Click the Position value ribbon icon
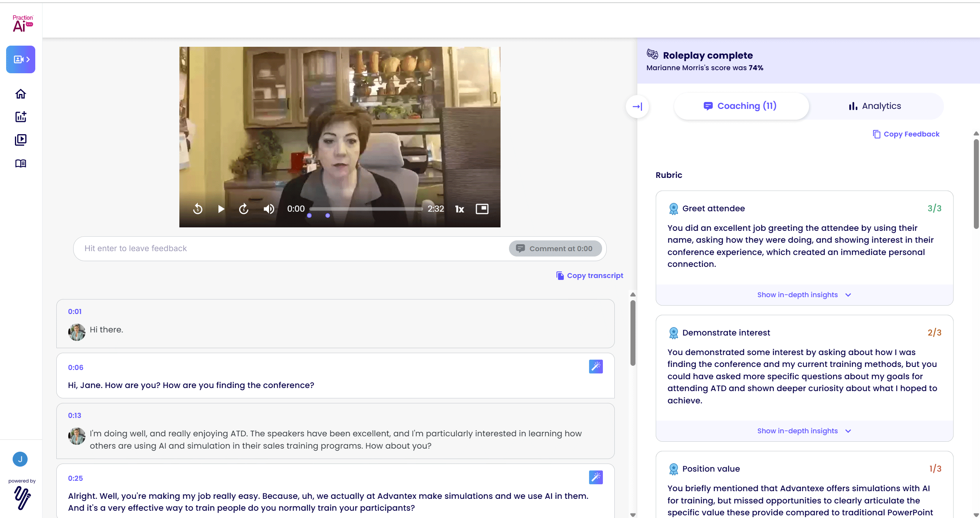The height and width of the screenshot is (518, 980). tap(673, 469)
